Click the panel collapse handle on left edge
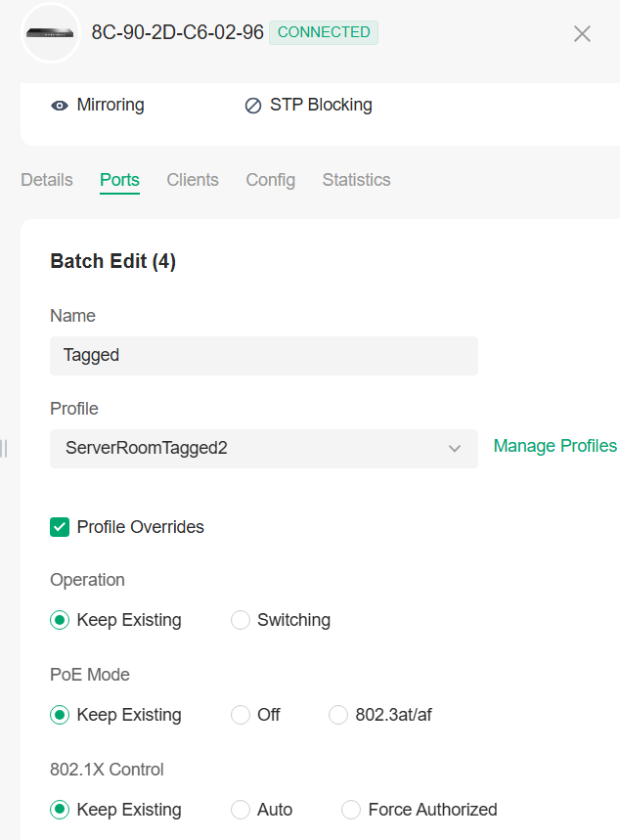 pos(4,448)
